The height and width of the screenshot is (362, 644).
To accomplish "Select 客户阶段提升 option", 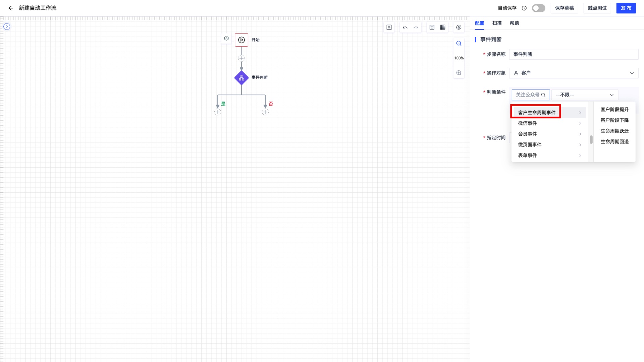I will tap(614, 110).
